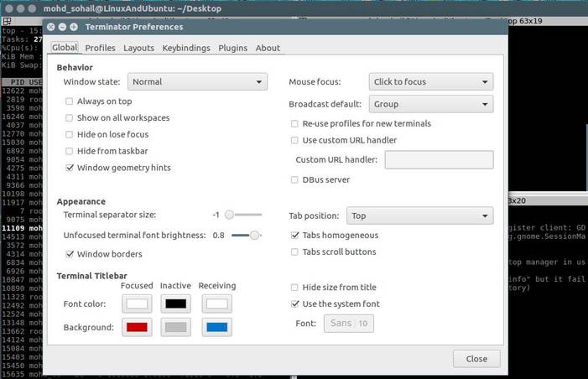Uncheck Window geometry hints
This screenshot has width=588, height=379.
[x=70, y=168]
